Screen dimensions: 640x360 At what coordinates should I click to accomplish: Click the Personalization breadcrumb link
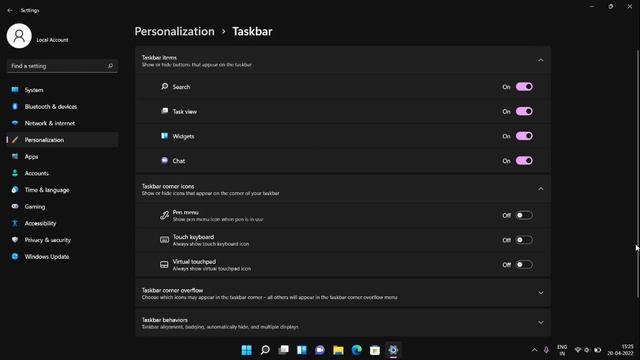click(174, 31)
